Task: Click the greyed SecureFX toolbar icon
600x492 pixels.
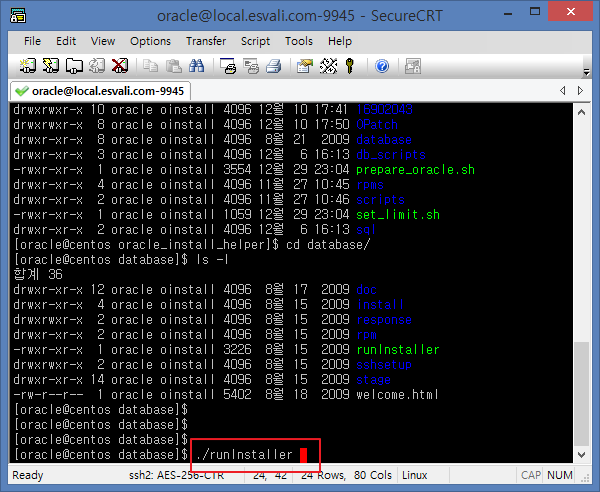Action: point(413,66)
